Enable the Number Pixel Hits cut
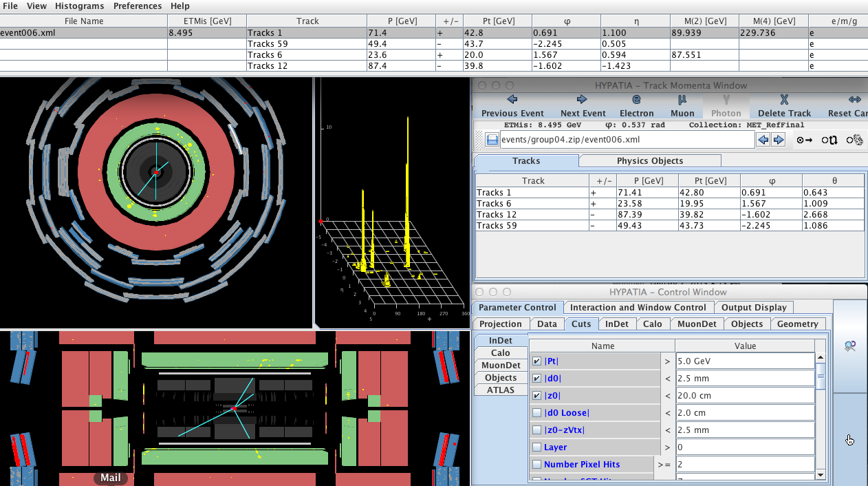The width and height of the screenshot is (868, 486). click(x=537, y=465)
